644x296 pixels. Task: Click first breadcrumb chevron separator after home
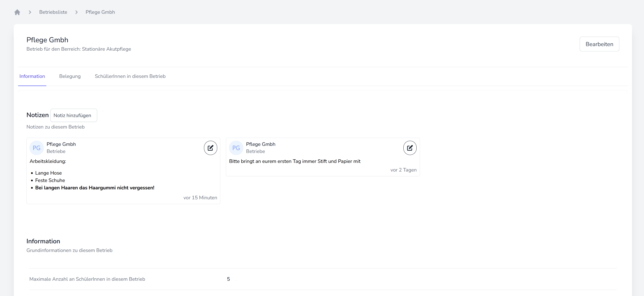(x=30, y=12)
